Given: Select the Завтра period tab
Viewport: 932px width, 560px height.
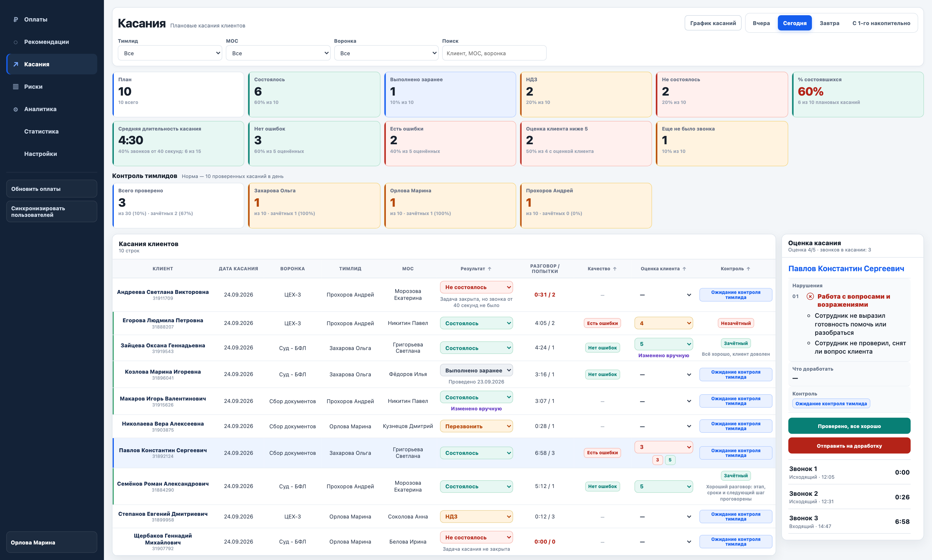Looking at the screenshot, I should (x=829, y=23).
